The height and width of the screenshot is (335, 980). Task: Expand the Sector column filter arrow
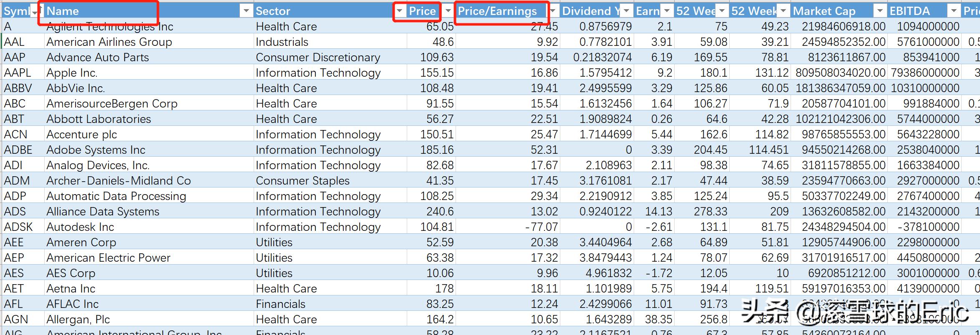click(x=400, y=11)
